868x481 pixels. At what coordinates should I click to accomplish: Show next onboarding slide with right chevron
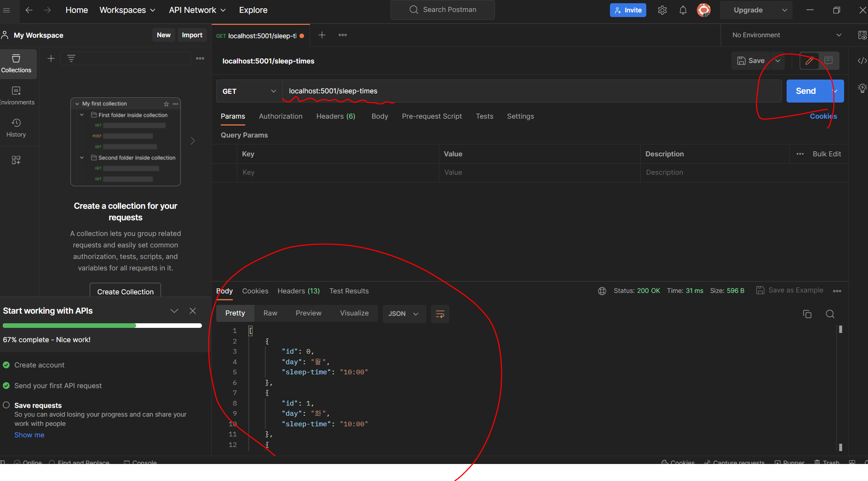[193, 141]
